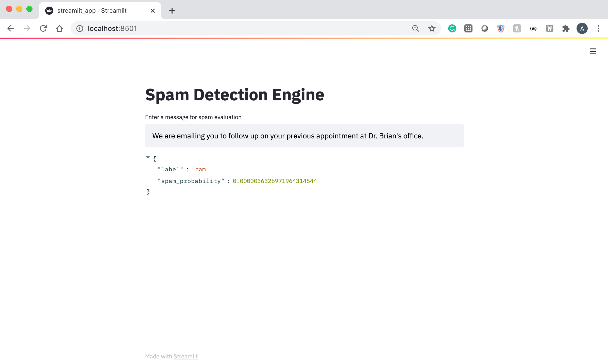Viewport: 608px width, 364px height.
Task: Go to the browser home page
Action: 59,28
